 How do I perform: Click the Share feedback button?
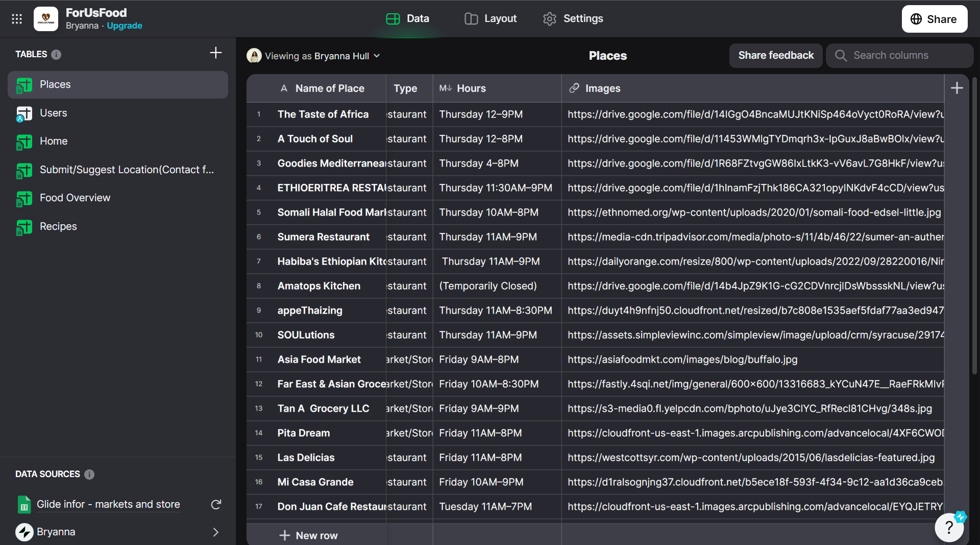(776, 56)
